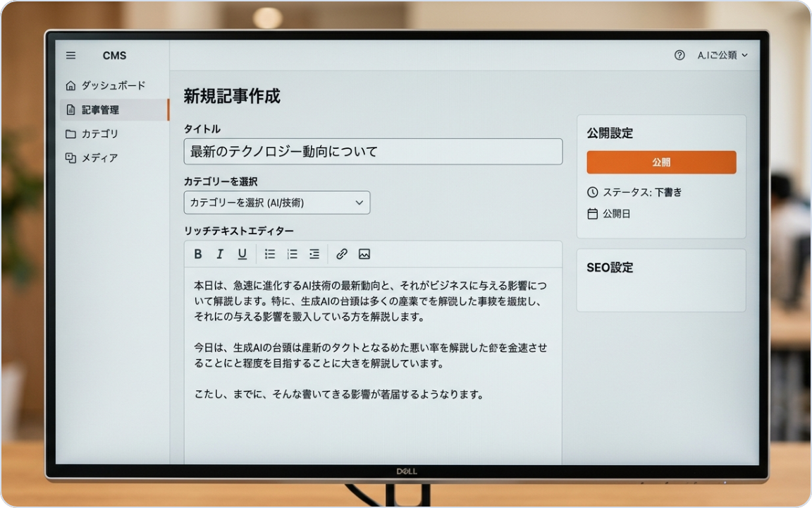Insert an image into the editor
This screenshot has height=508, width=812.
coord(364,254)
